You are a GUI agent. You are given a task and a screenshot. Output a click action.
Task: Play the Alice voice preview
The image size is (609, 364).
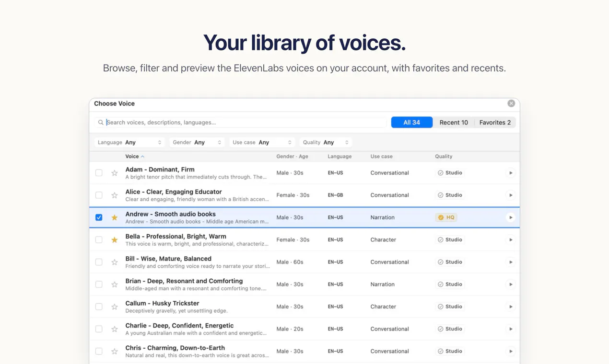(511, 195)
